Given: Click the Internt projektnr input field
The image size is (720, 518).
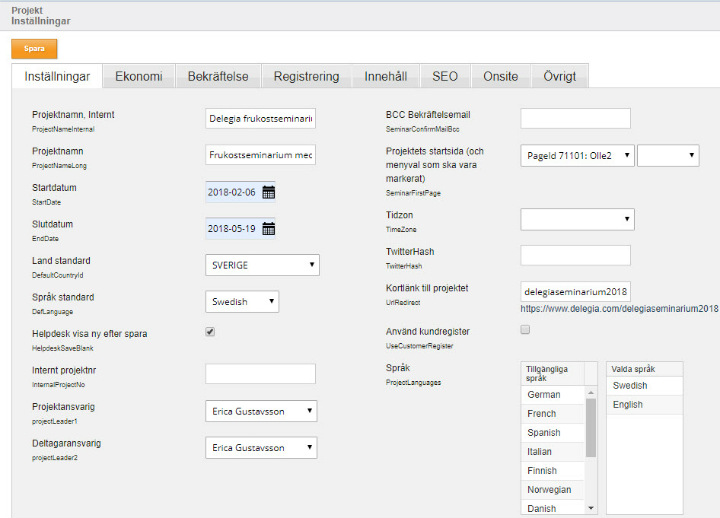Looking at the screenshot, I should click(x=260, y=374).
